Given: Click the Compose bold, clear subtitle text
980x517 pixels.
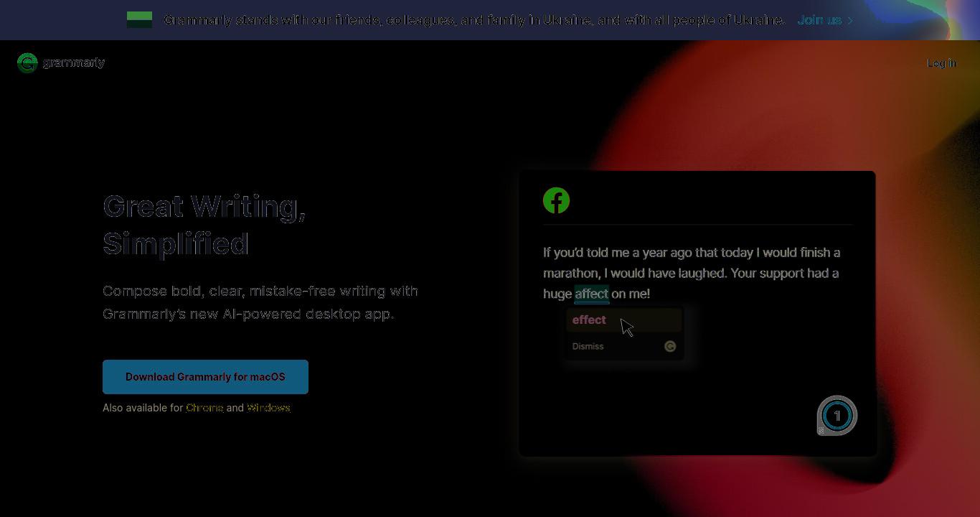Looking at the screenshot, I should [260, 302].
